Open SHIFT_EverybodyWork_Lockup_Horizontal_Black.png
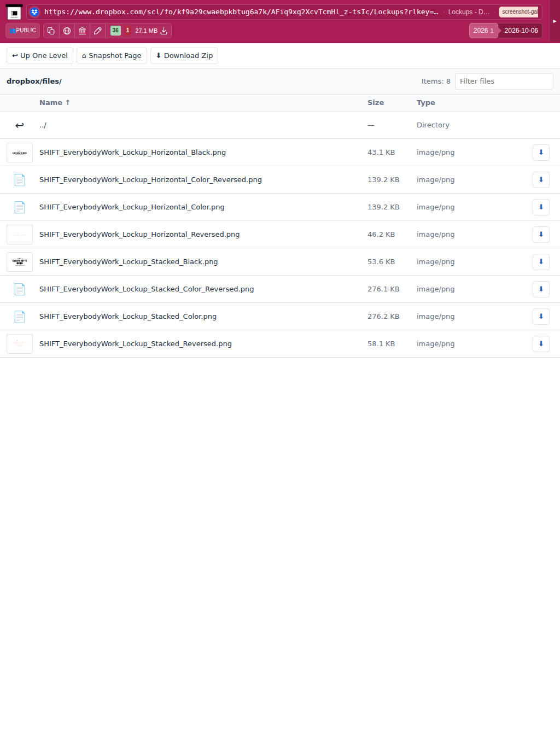The image size is (560, 747). [x=132, y=153]
